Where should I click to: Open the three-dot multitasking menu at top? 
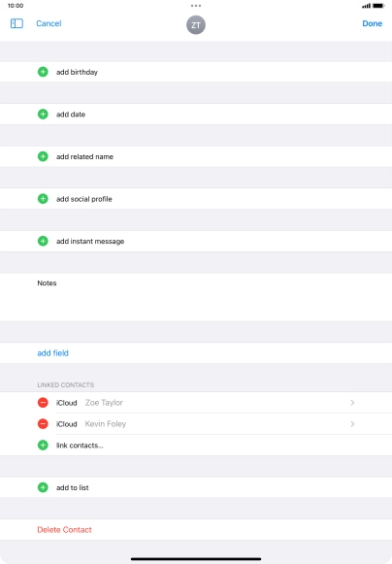click(196, 6)
